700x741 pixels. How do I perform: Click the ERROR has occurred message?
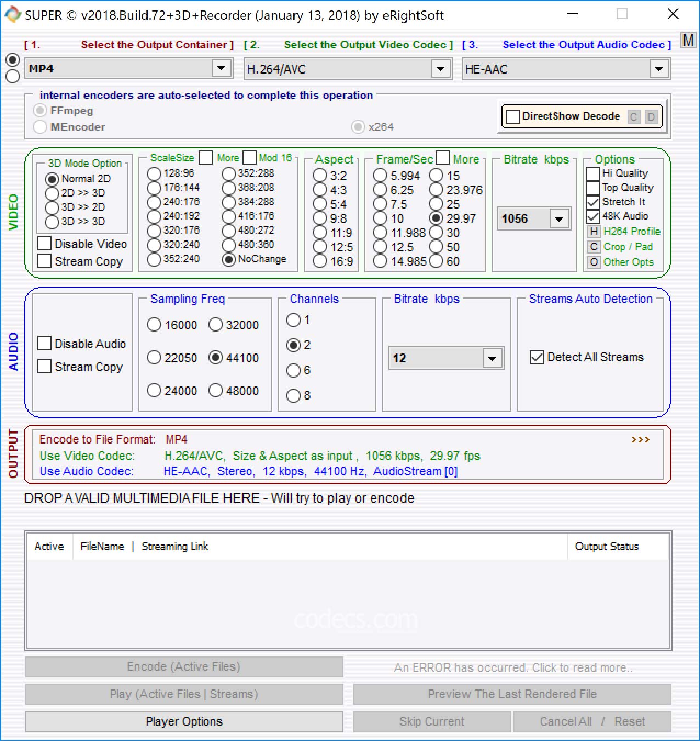click(x=513, y=667)
